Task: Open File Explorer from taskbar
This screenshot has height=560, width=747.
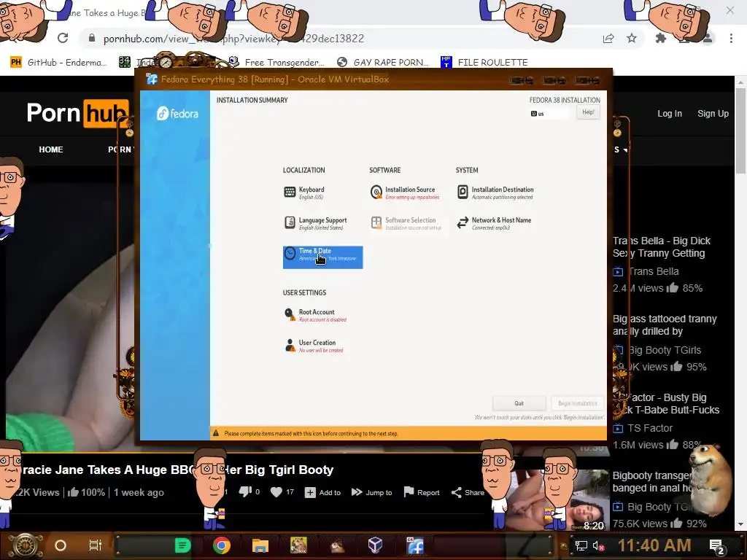Action: 260,545
